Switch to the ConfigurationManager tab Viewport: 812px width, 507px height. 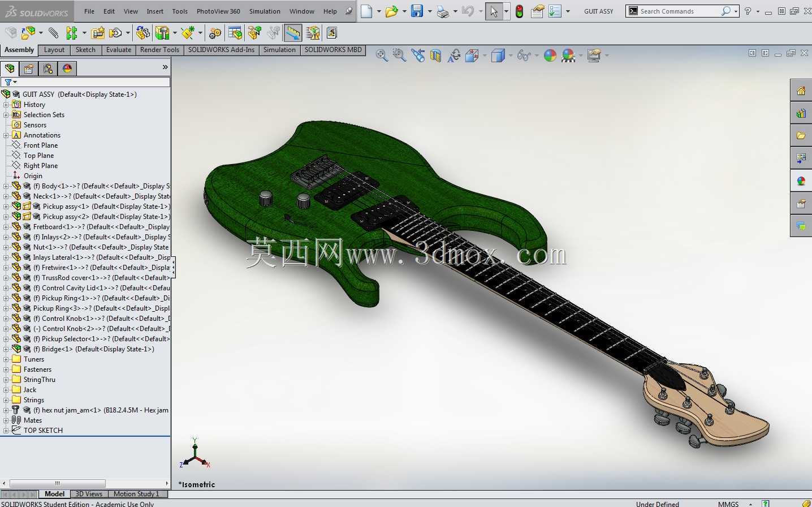[48, 68]
